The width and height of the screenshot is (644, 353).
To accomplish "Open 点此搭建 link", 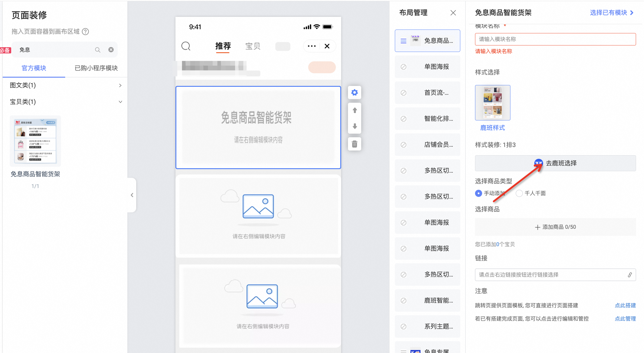I will coord(625,305).
